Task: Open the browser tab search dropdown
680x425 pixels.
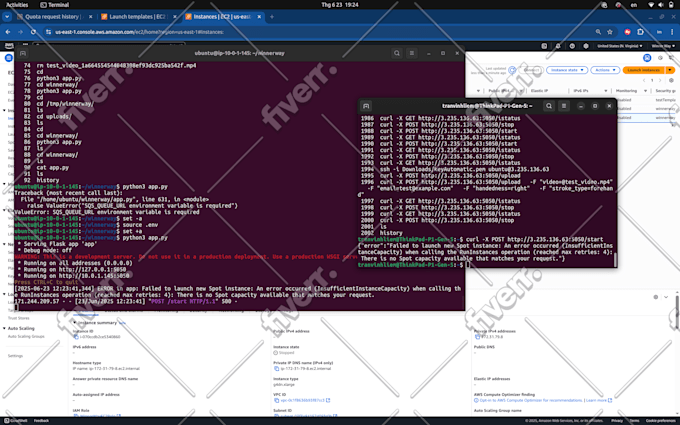Action: pyautogui.click(x=7, y=16)
